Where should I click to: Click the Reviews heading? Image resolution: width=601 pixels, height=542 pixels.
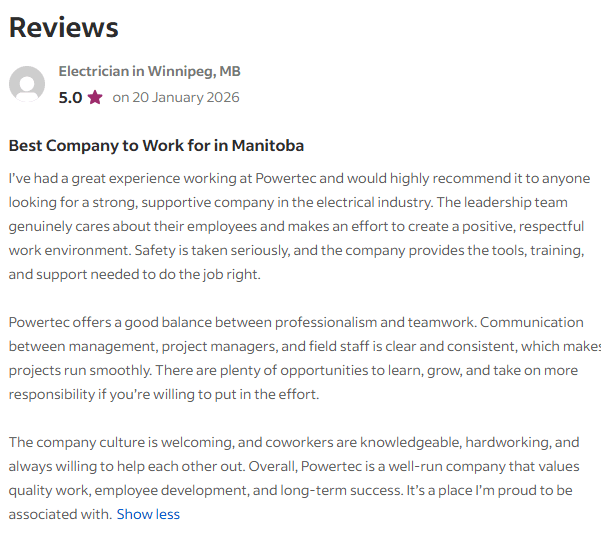coord(64,28)
